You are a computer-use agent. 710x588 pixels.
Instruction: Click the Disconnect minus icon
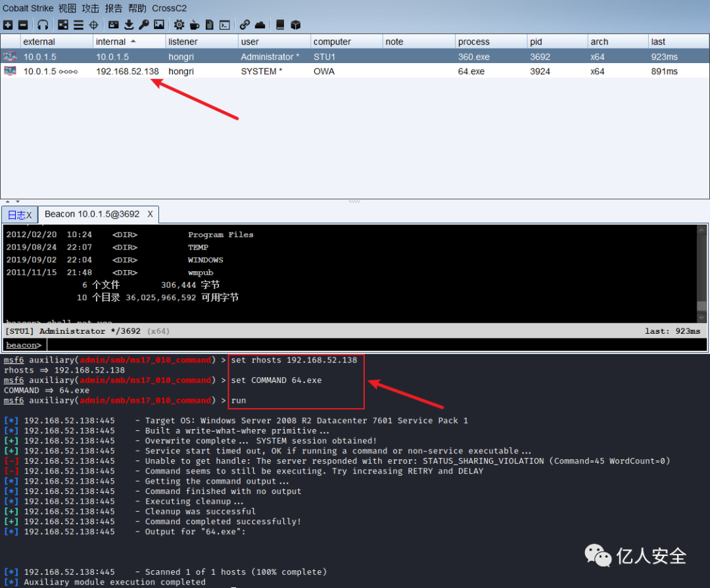23,25
